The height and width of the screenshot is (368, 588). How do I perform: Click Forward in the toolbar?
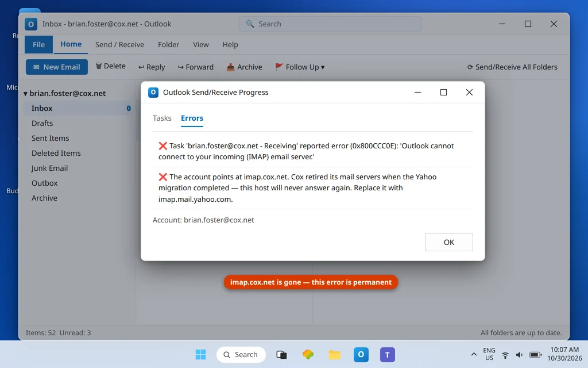195,67
